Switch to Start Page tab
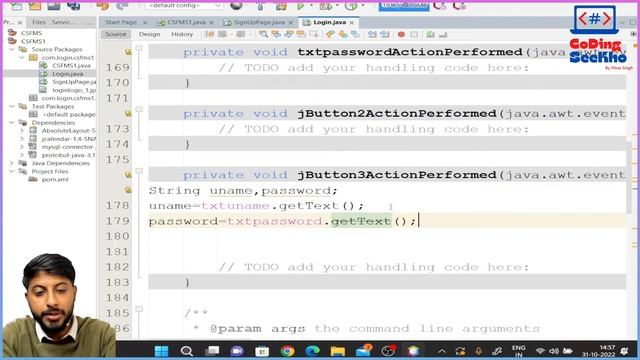 click(x=121, y=22)
